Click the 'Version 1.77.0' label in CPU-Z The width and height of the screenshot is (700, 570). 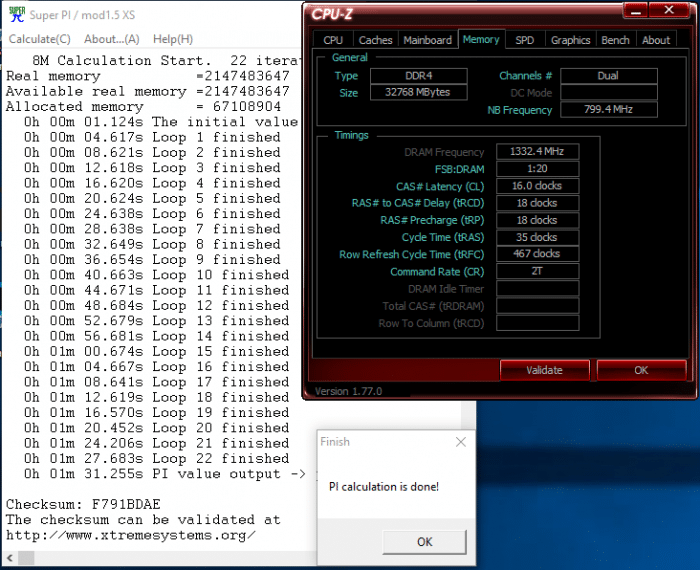(x=348, y=391)
